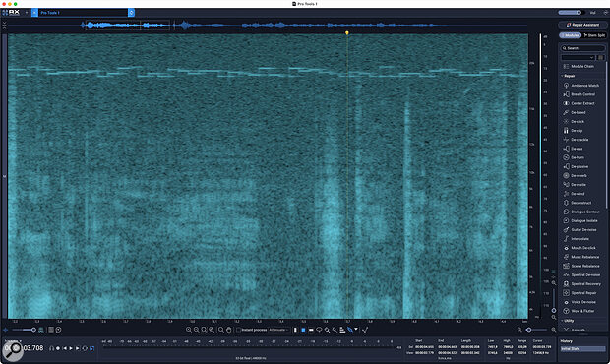The height and width of the screenshot is (364, 610).
Task: Switch to the Modules tab
Action: pyautogui.click(x=571, y=35)
